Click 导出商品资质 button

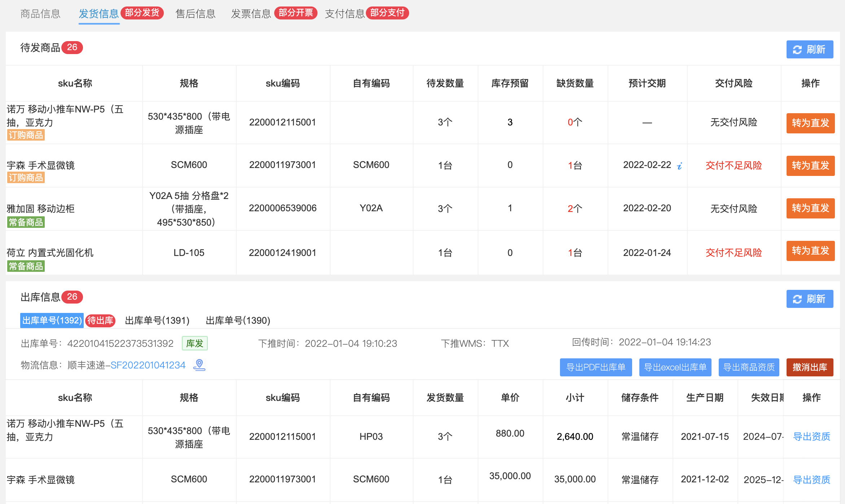tap(749, 367)
